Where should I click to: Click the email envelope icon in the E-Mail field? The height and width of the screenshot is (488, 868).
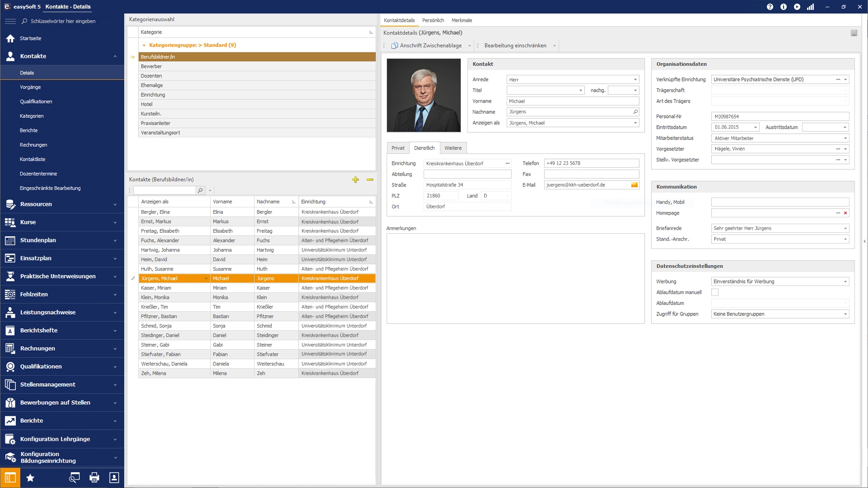(634, 185)
